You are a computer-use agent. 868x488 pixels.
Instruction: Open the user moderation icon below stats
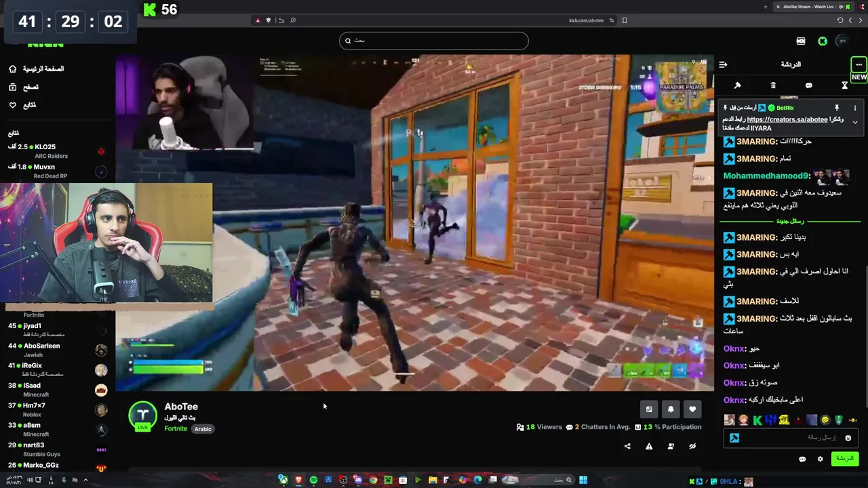(x=671, y=446)
